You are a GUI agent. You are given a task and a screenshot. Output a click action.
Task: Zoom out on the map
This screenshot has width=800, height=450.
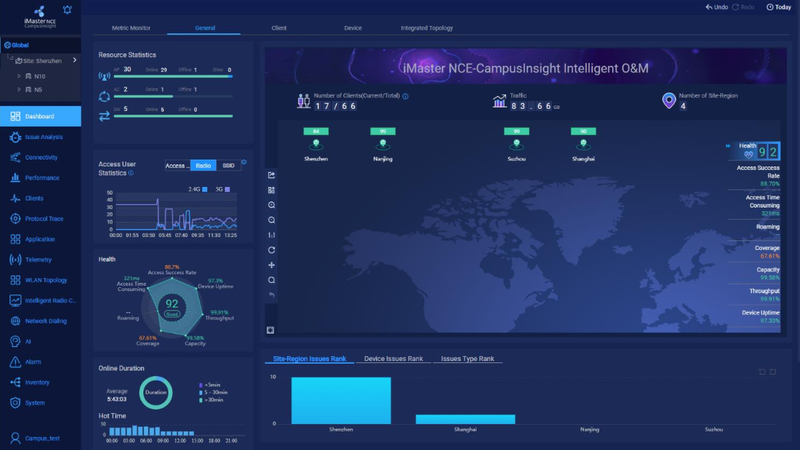(x=271, y=220)
